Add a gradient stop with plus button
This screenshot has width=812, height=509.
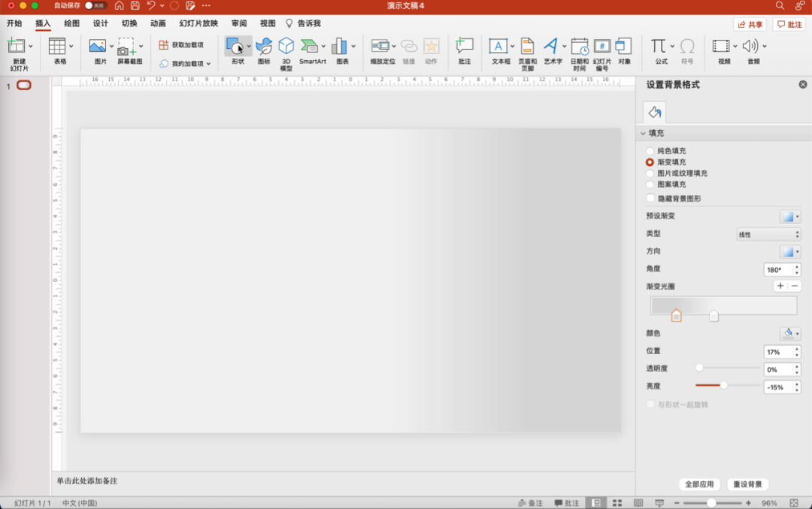pos(780,286)
